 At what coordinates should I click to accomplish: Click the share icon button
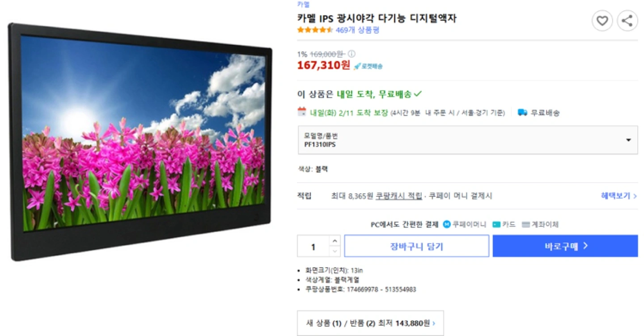point(627,21)
